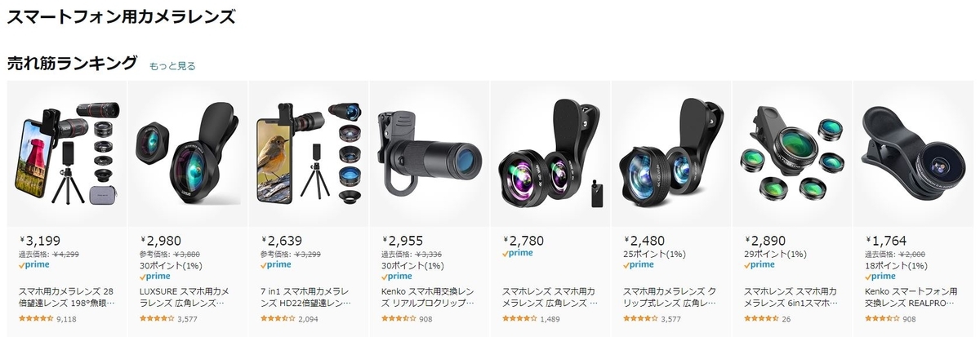Click the LUXSURE スマホ用カメラレンズ title link

(x=185, y=296)
